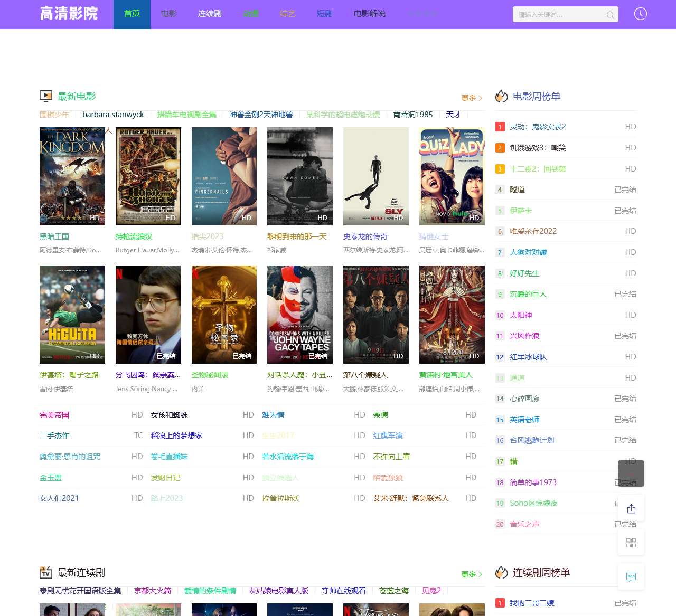676x616 pixels.
Task: Open the 拉普拉斯妖 list entry
Action: pos(281,498)
